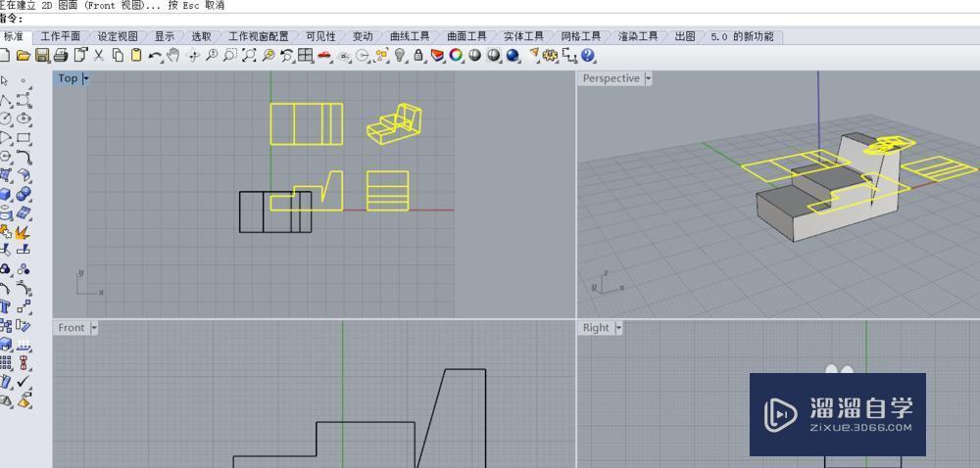Open Help with the question mark icon

[x=587, y=56]
